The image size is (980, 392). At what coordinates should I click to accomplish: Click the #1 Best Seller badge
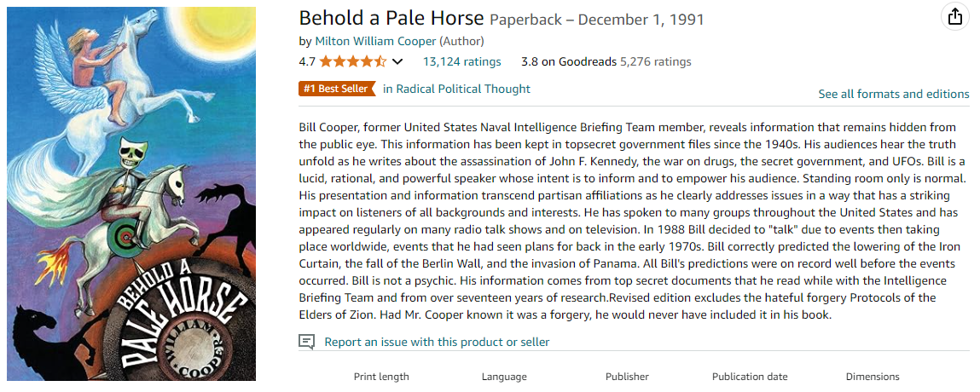pyautogui.click(x=337, y=89)
